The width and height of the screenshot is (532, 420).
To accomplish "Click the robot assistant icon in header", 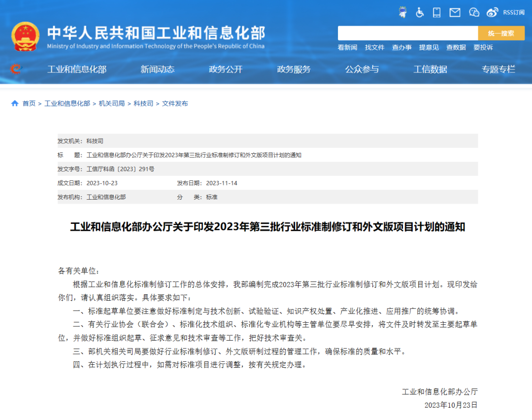I will click(403, 12).
